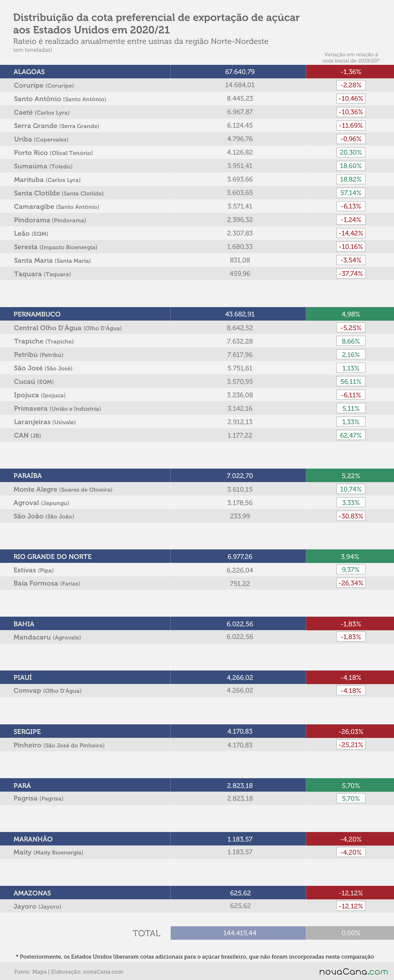Click the CAN 62,47% variation box
Screen dimensions: 394x980
pos(351,435)
